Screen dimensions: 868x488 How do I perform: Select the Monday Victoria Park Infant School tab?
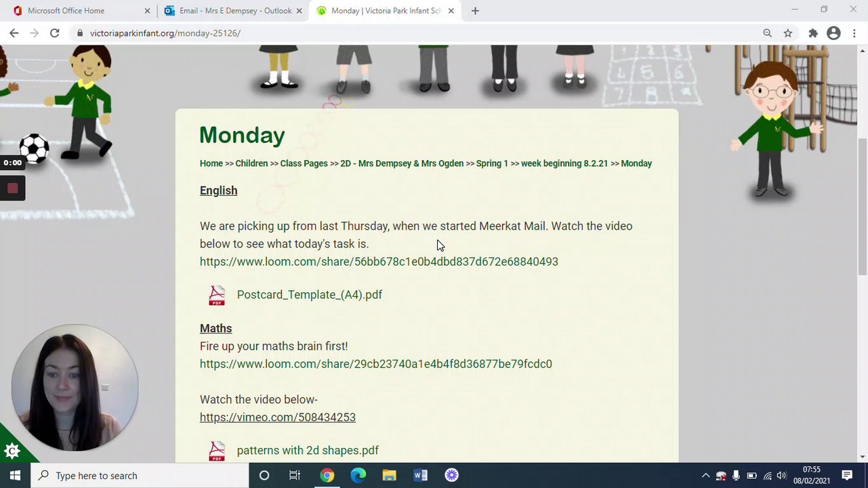tap(386, 11)
